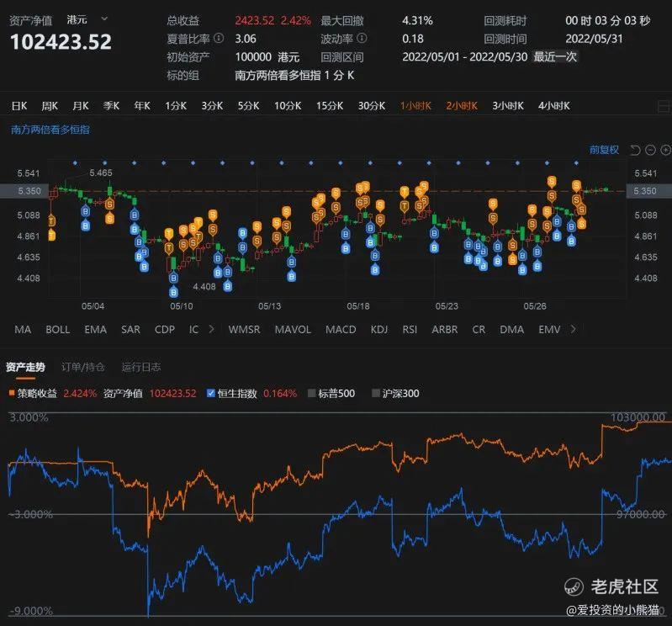Apply the MA indicator
This screenshot has width=672, height=626.
click(x=23, y=329)
